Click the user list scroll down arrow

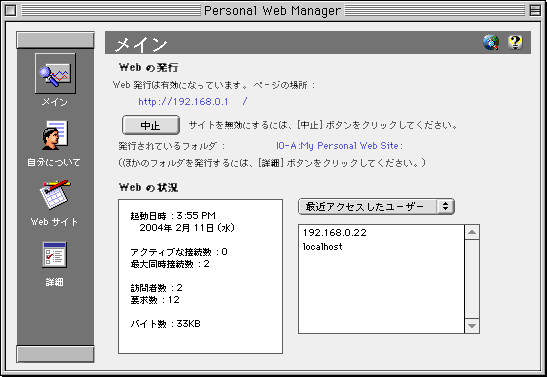(x=472, y=326)
